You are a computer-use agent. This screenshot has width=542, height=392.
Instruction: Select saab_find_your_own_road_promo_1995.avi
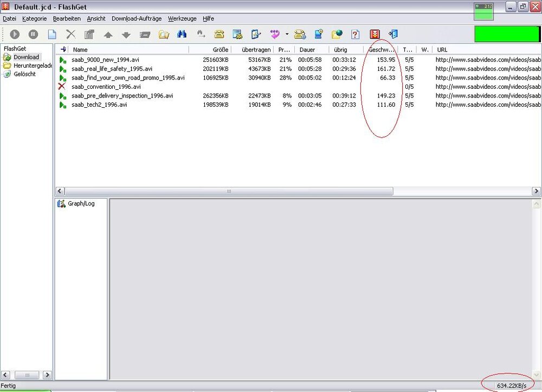[x=298, y=78]
